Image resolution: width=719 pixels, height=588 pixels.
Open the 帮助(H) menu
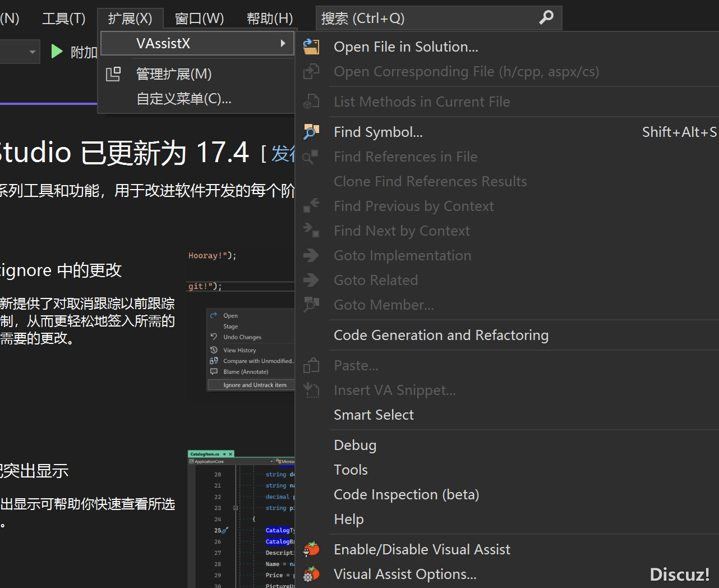[270, 19]
